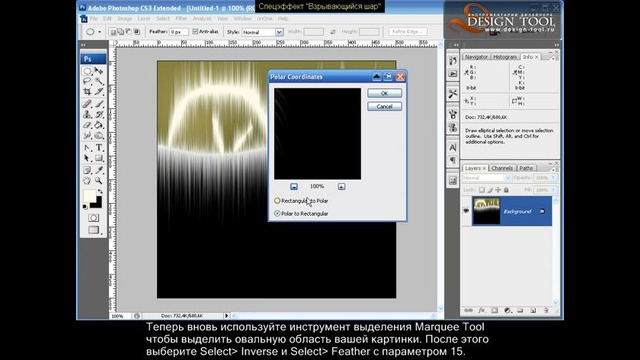Click OK in Polar Coordinates dialog
Viewport: 640px width, 360px height.
click(x=384, y=93)
